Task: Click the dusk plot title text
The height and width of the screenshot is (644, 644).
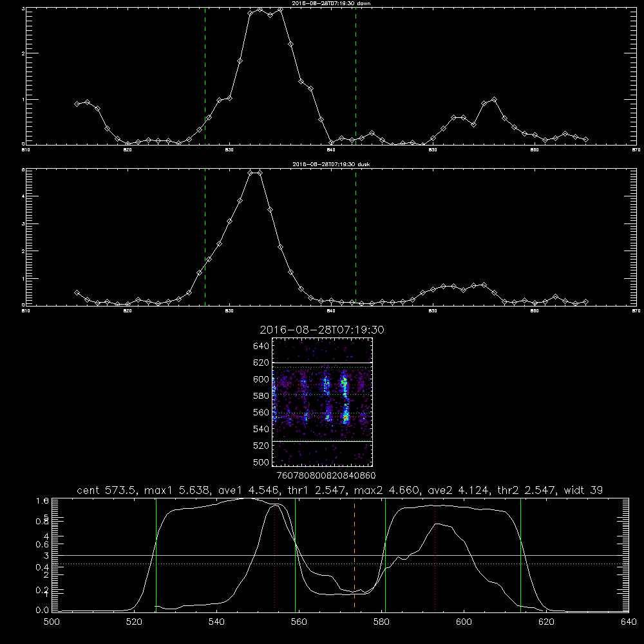Action: tap(331, 164)
